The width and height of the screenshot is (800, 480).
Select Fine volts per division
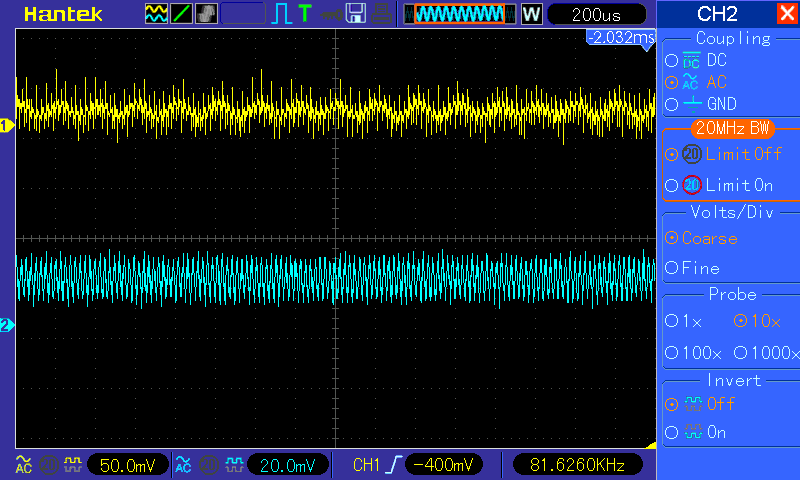693,268
